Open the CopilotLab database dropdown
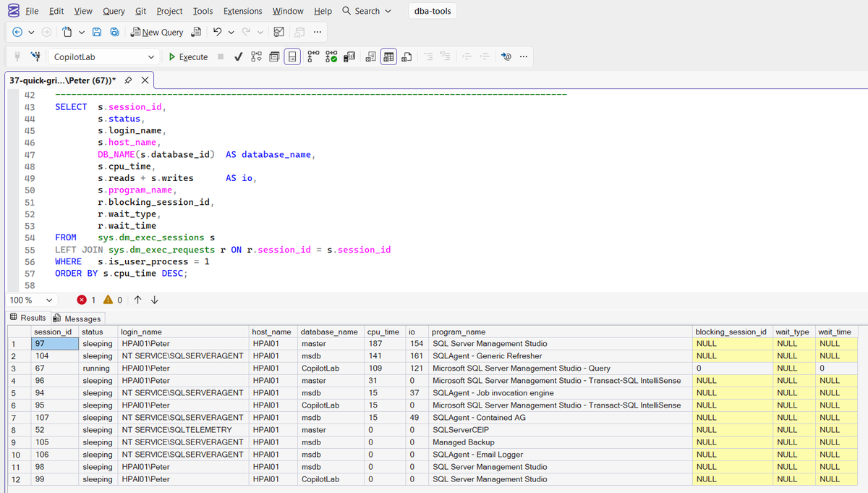This screenshot has width=868, height=493. (x=150, y=56)
